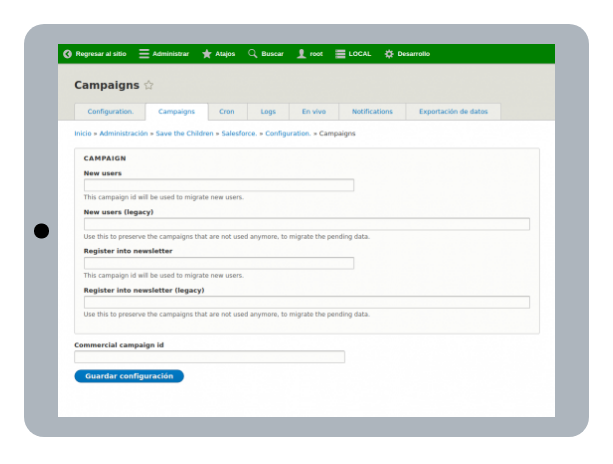This screenshot has height=464, width=613.
Task: Click the New users (legacy) label
Action: pyautogui.click(x=118, y=212)
